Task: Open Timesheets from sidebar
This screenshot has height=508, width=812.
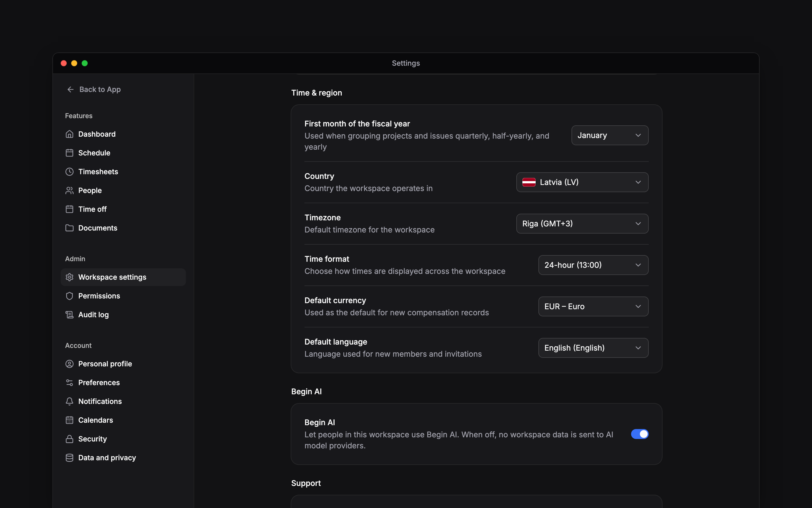Action: pyautogui.click(x=123, y=172)
